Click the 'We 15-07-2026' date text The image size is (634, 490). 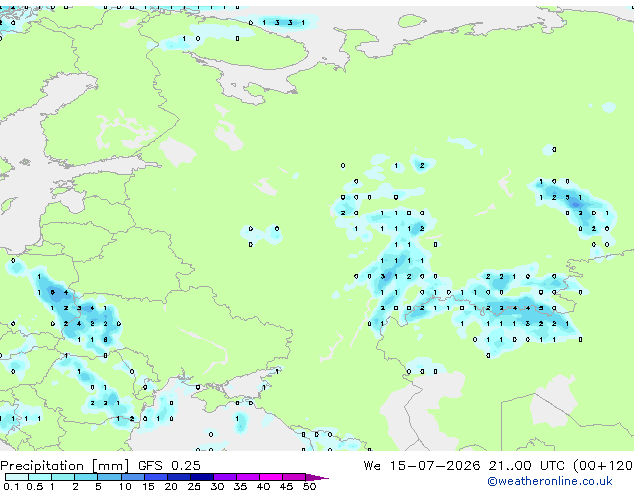[x=422, y=466]
